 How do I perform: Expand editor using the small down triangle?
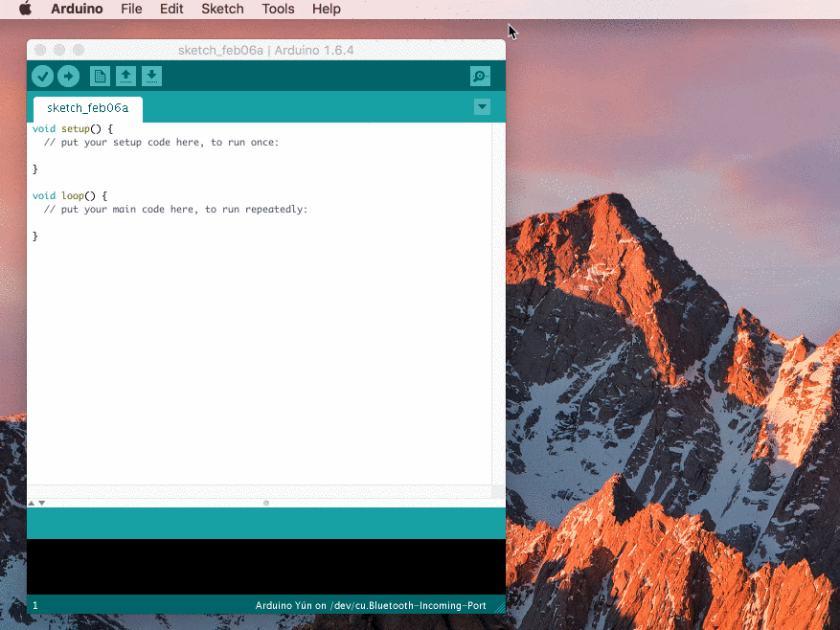(42, 503)
